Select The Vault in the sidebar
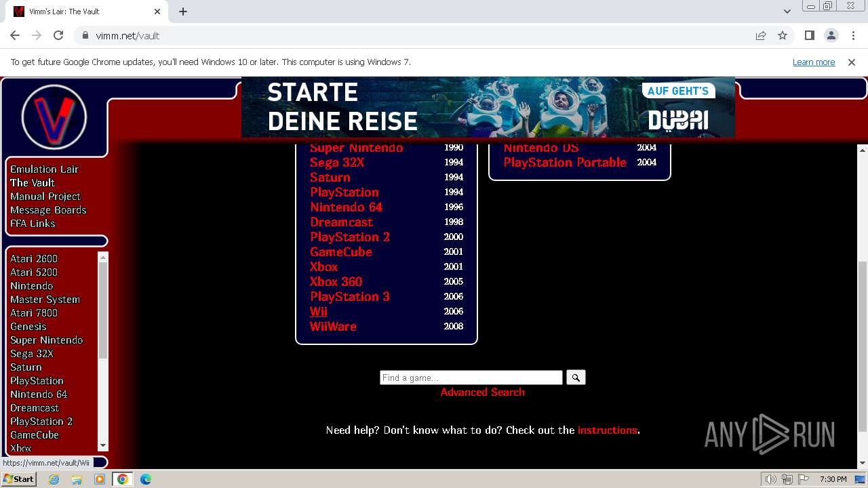This screenshot has width=868, height=488. [x=33, y=182]
